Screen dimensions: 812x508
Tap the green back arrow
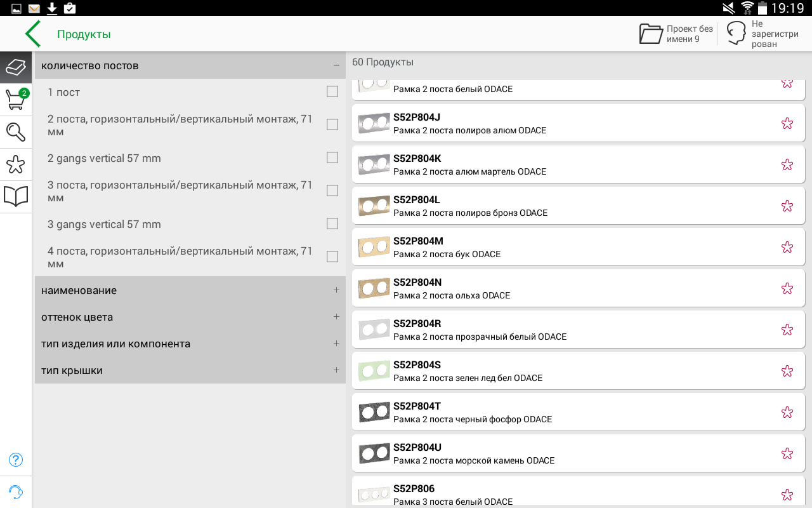coord(33,34)
